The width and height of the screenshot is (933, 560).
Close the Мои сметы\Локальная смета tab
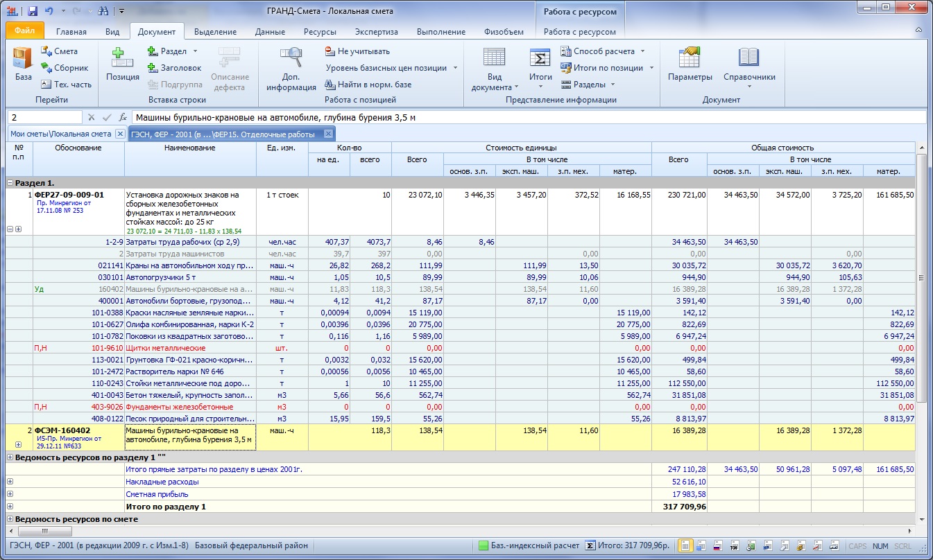[x=119, y=134]
